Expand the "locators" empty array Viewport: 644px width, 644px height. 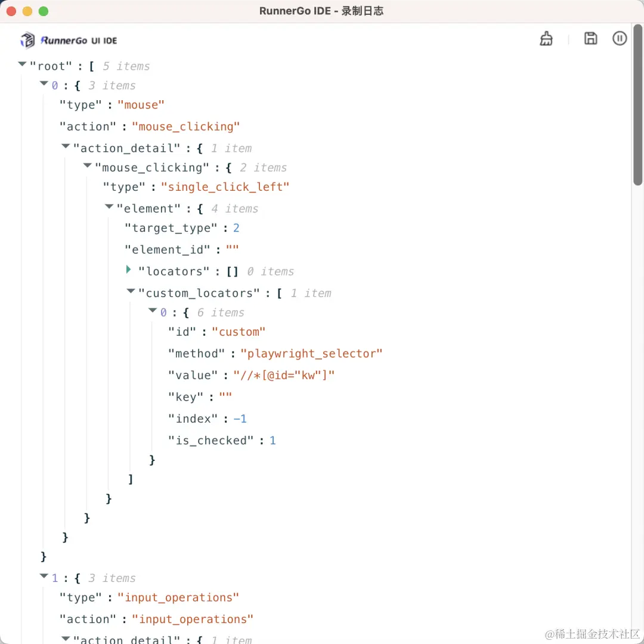point(129,270)
